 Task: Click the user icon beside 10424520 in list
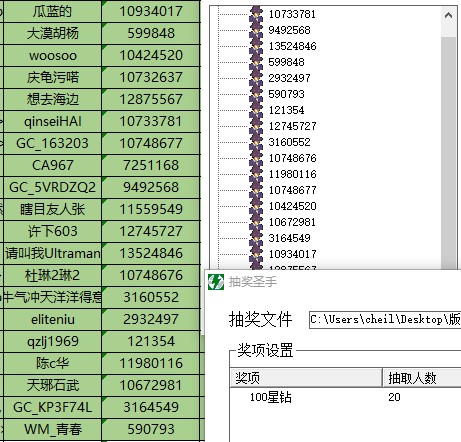256,206
